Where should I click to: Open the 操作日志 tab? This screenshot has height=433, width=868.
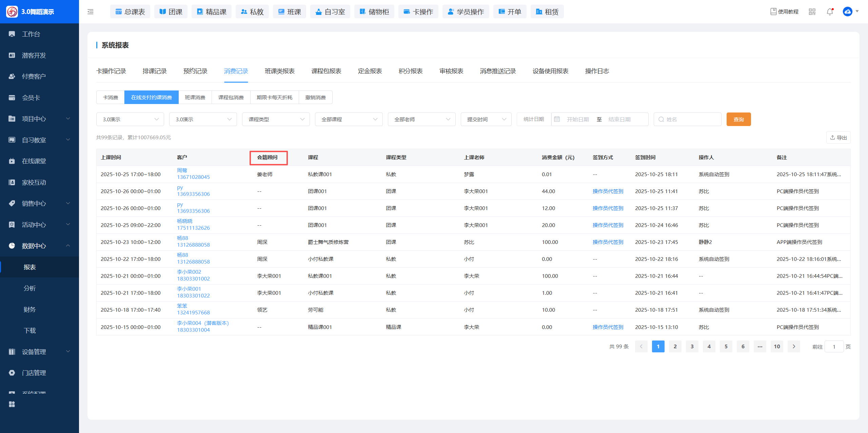tap(597, 71)
